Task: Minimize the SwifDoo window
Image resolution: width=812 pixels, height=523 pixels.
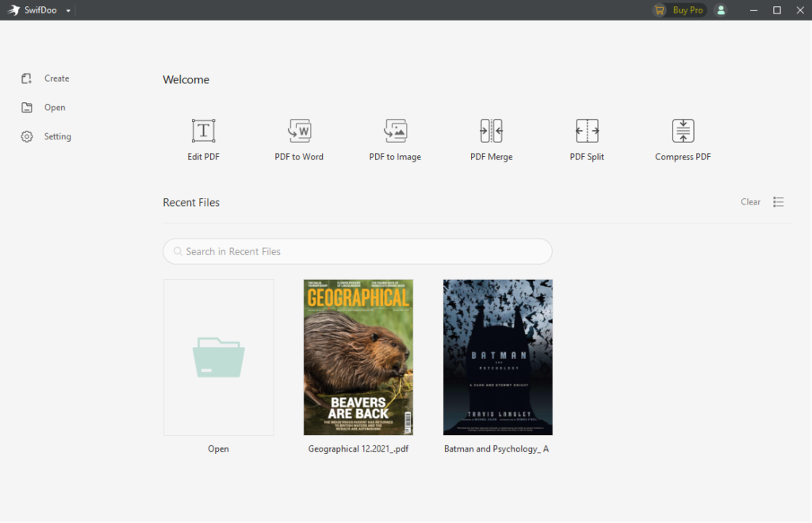Action: tap(753, 10)
